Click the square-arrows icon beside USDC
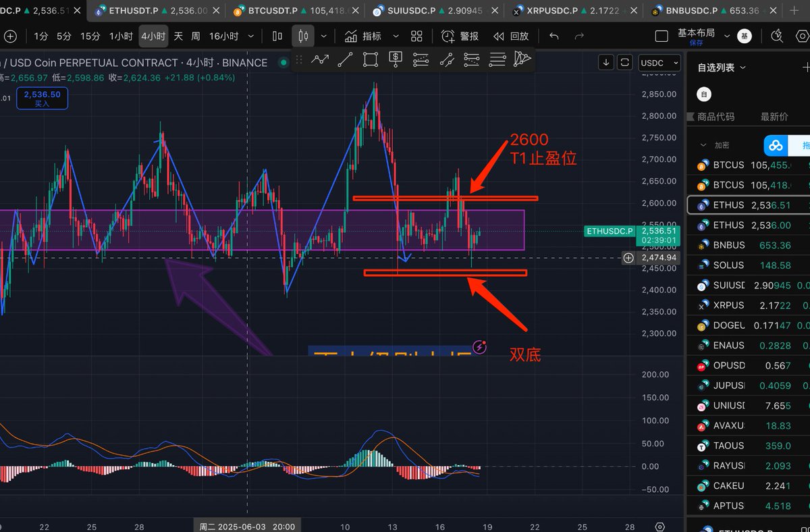 [x=625, y=62]
